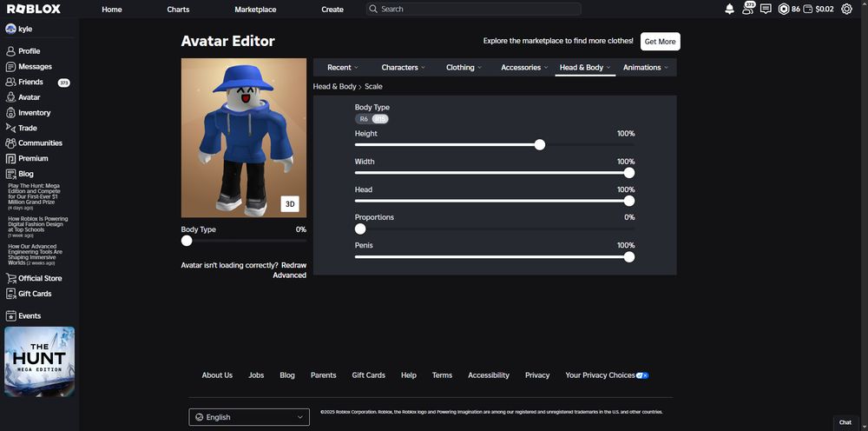Open Help footer link
868x431 pixels.
click(409, 375)
